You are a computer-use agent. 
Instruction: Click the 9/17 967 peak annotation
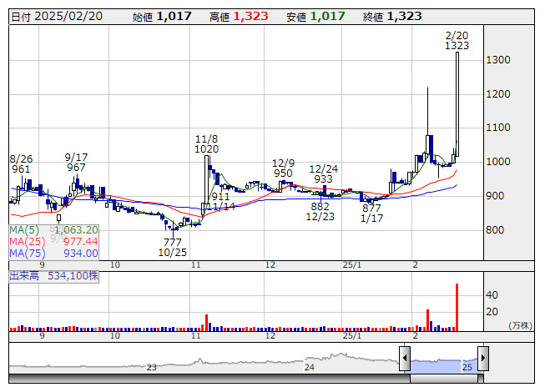(76, 162)
